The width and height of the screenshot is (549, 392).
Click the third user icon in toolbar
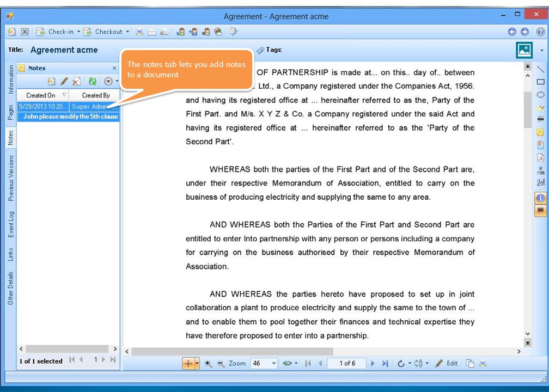206,32
